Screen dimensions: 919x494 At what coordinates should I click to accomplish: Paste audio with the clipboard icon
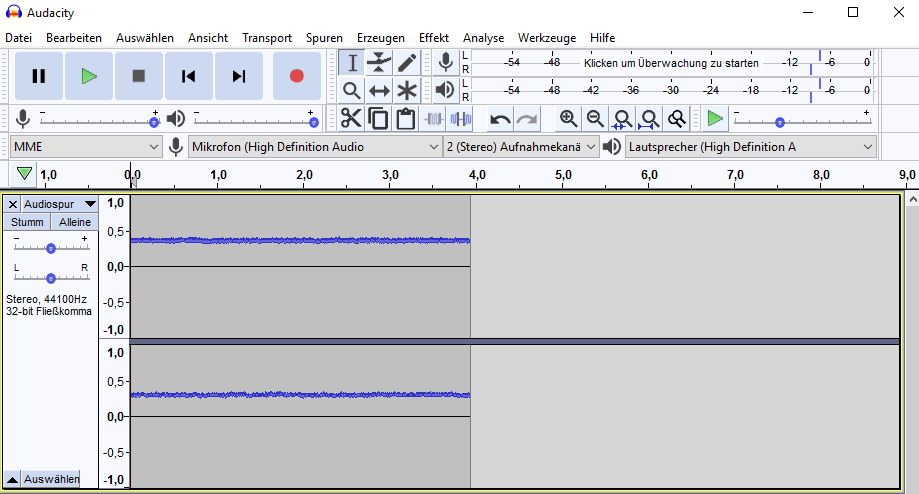click(406, 119)
